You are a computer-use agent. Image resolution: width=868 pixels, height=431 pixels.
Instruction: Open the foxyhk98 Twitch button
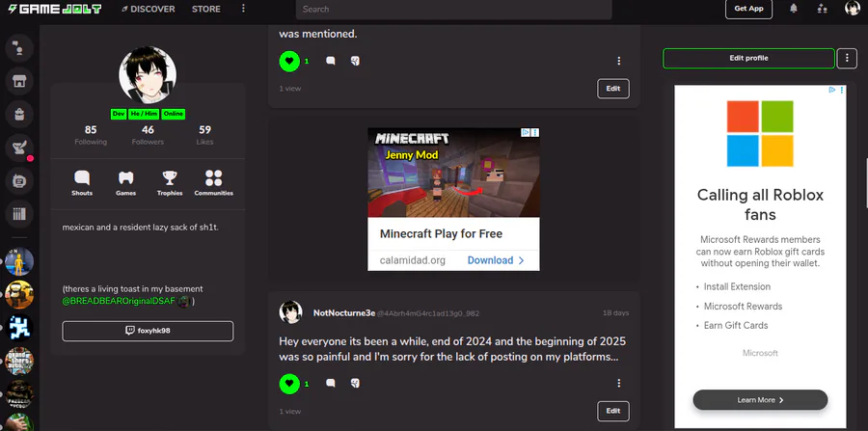tap(148, 331)
